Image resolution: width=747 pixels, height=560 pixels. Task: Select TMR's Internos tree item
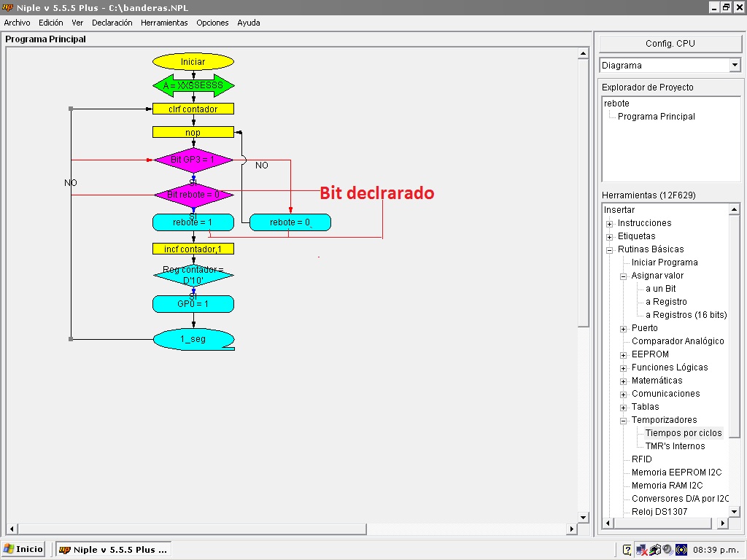tap(675, 446)
